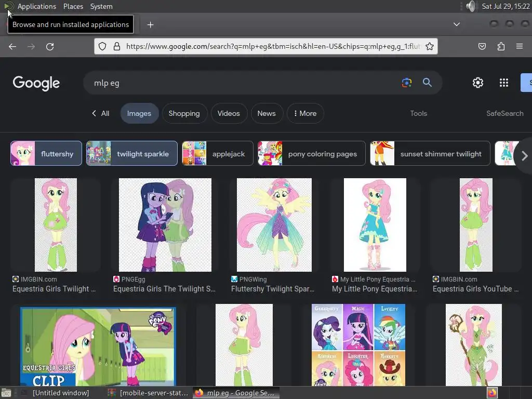Open 'Fluttershy Twilight Spar...' link
The image size is (532, 399).
[273, 289]
